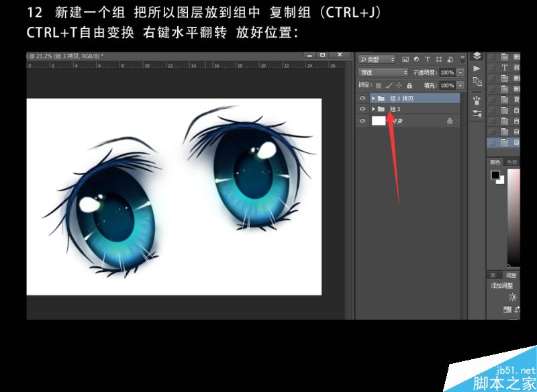Pick a color in the color field
This screenshot has width=537, height=392.
(x=514, y=217)
